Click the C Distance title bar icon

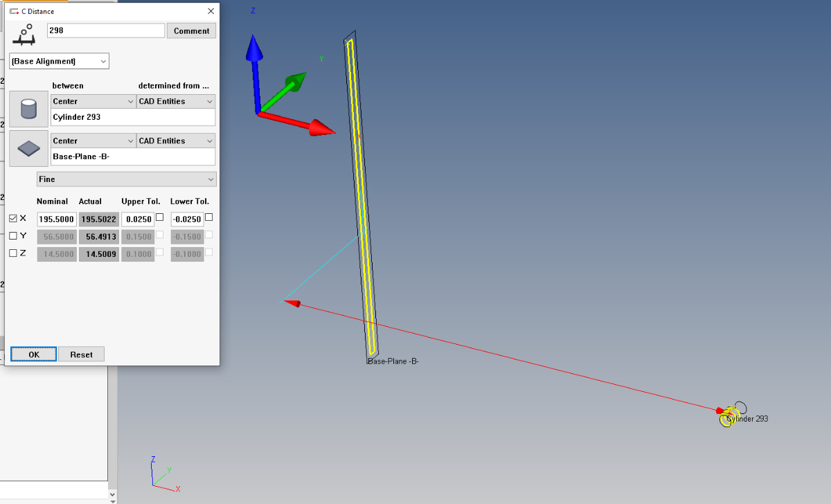click(x=14, y=11)
